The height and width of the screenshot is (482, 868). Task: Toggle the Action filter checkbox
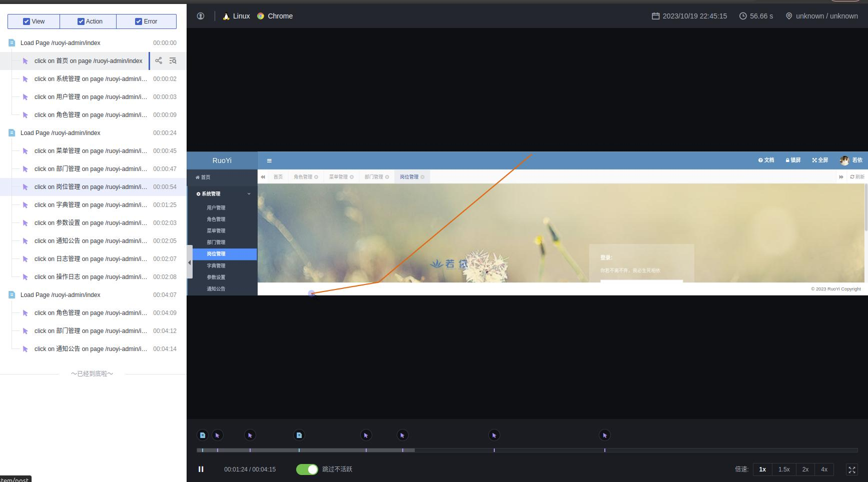81,21
